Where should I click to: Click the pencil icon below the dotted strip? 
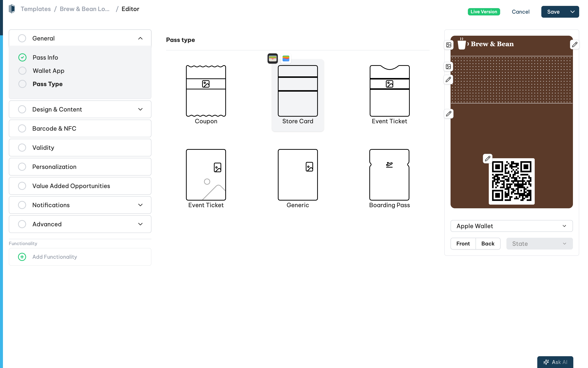449,114
